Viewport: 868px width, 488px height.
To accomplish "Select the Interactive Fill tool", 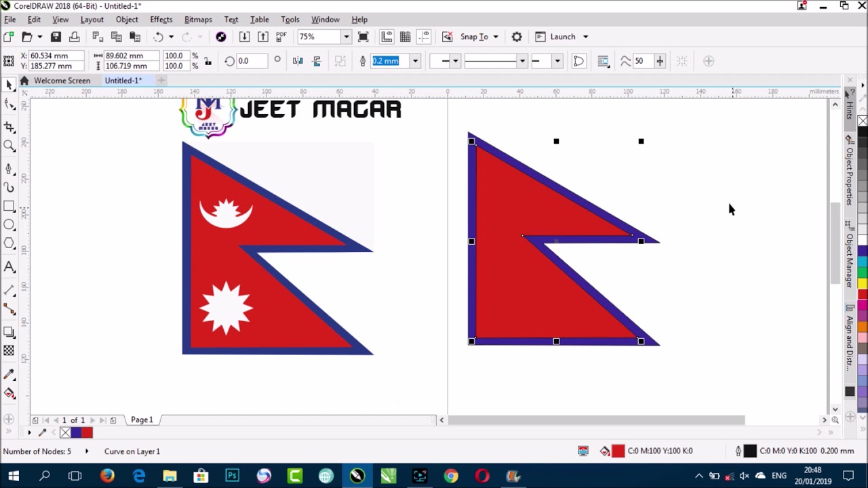I will point(9,393).
